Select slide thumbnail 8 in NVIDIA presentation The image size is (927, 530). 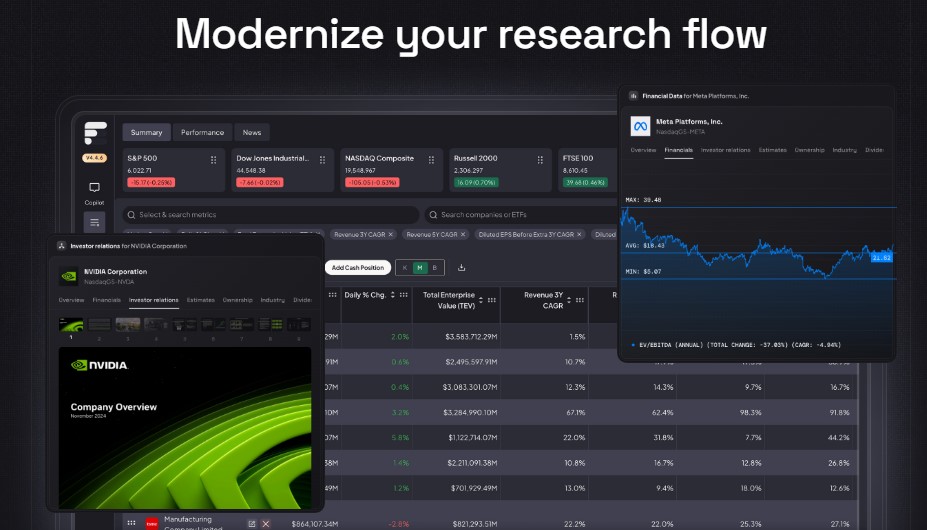(x=270, y=324)
